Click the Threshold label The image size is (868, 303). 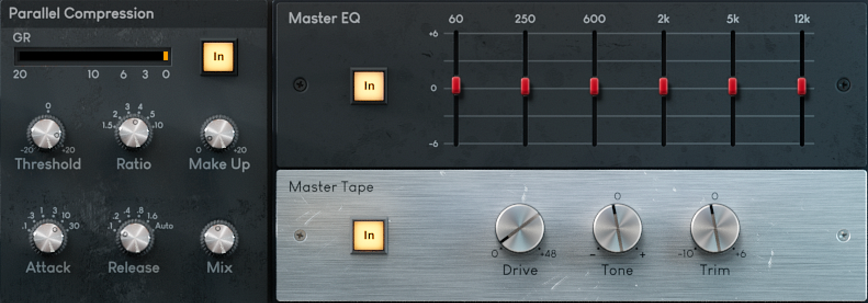(x=48, y=164)
